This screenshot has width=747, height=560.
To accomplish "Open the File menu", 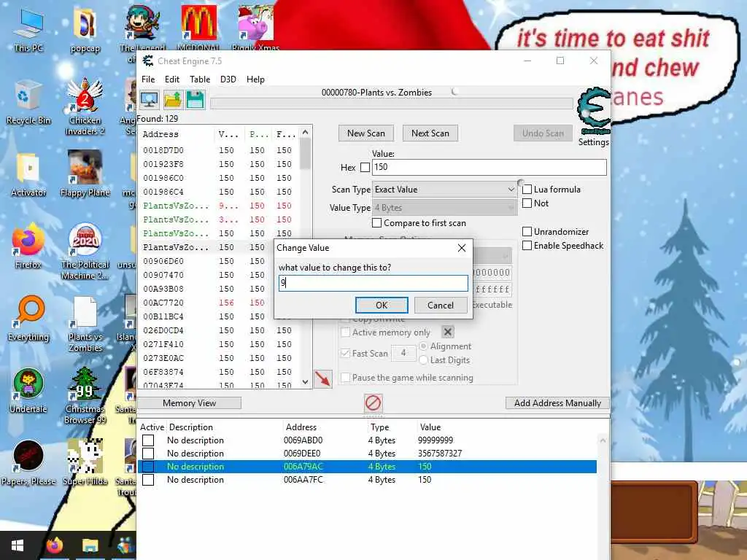I will [148, 79].
